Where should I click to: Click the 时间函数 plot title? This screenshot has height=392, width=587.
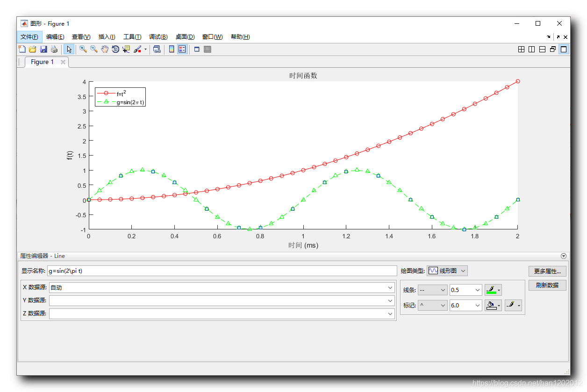(x=303, y=76)
